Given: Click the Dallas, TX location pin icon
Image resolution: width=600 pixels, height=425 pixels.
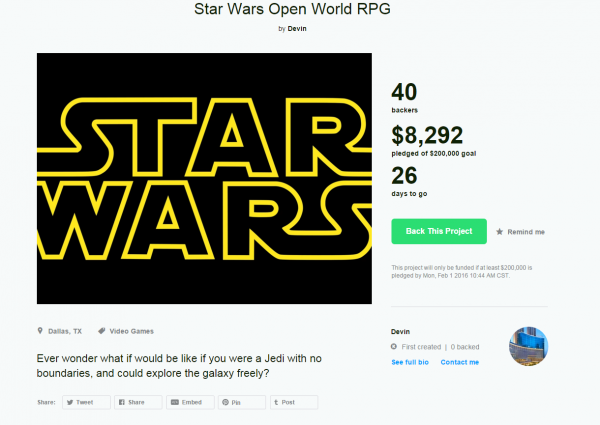Looking at the screenshot, I should [40, 331].
